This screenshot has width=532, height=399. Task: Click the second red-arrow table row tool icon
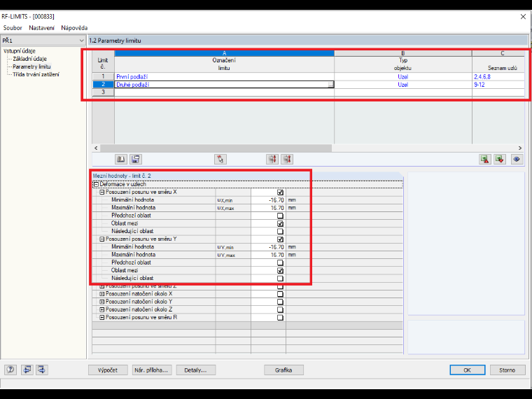(x=287, y=159)
